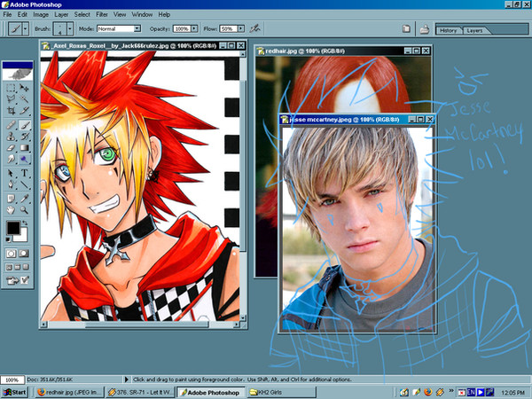This screenshot has height=399, width=532.
Task: Open the status bar info arrow menu
Action: tap(127, 379)
